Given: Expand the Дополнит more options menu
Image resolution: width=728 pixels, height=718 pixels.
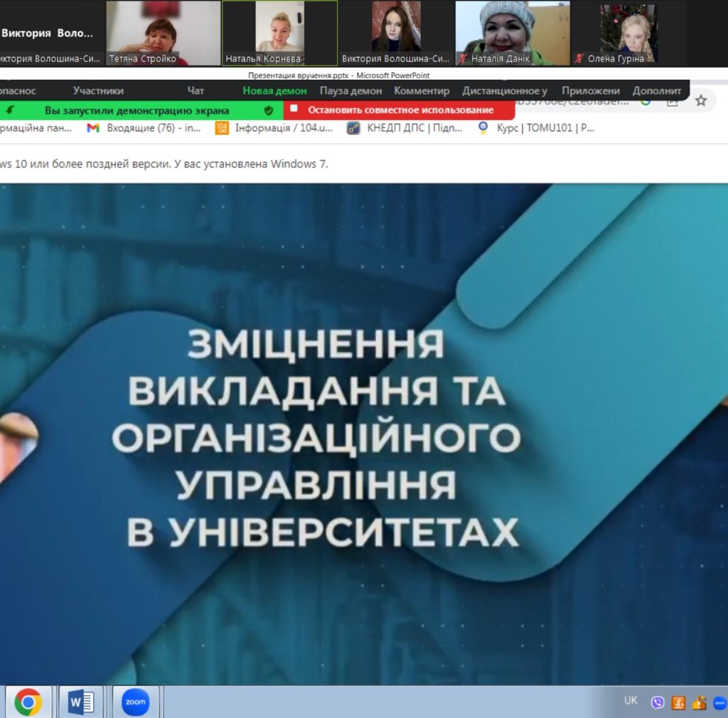Looking at the screenshot, I should [x=656, y=90].
